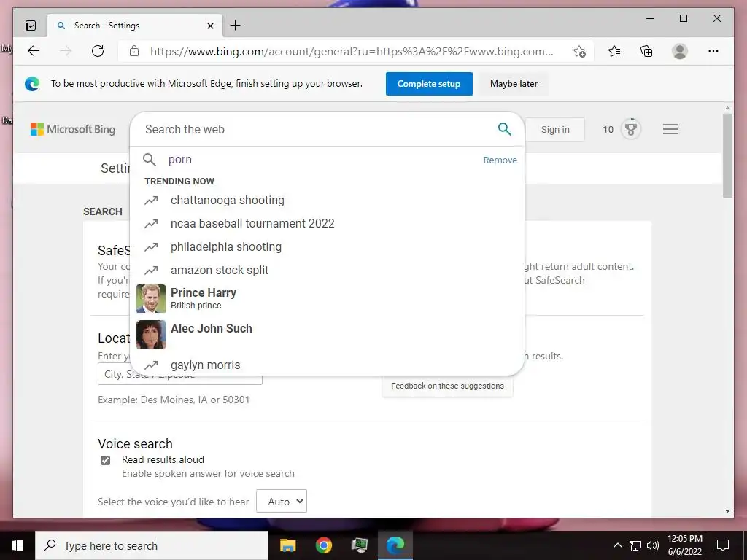Click the Prince Harry thumbnail photo
Image resolution: width=747 pixels, height=560 pixels.
(x=151, y=298)
